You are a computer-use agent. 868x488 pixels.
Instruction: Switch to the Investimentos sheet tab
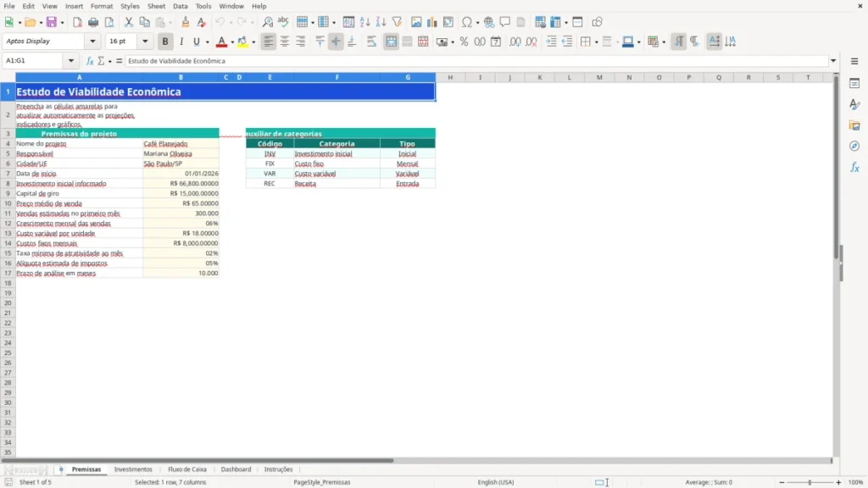point(133,469)
